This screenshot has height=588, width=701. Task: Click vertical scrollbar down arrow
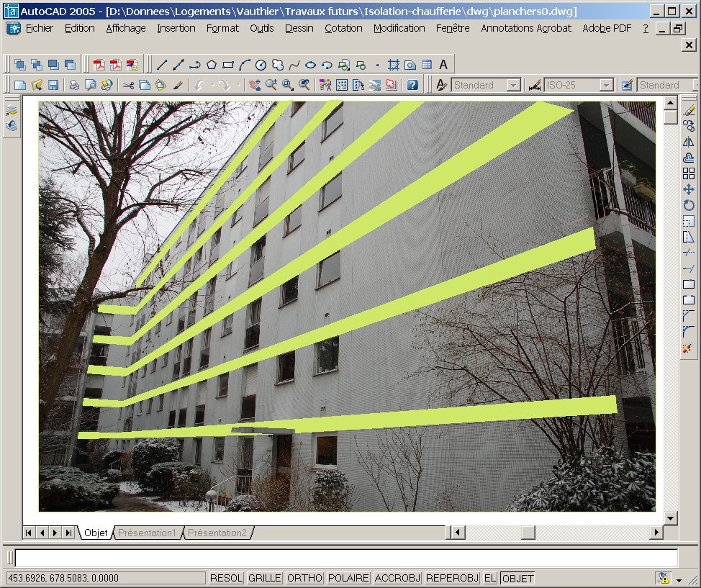click(x=671, y=518)
